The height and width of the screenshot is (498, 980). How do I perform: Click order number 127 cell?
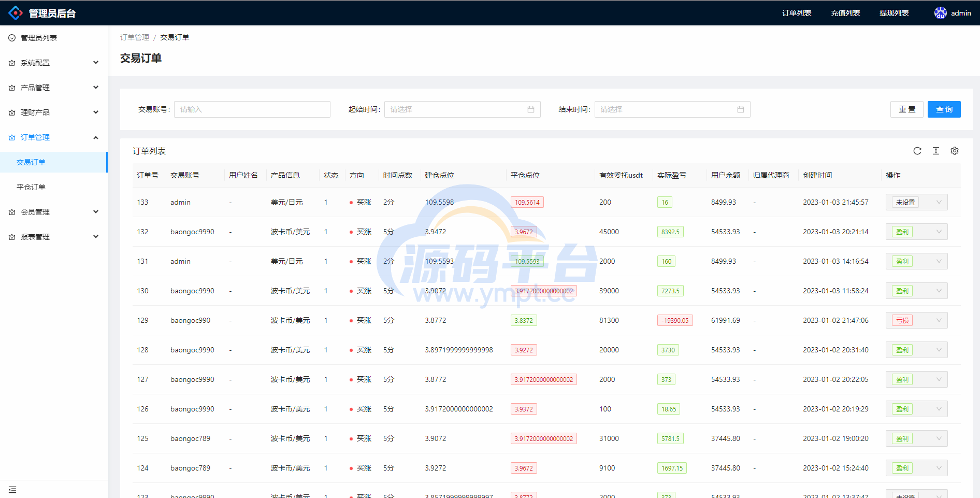pyautogui.click(x=142, y=379)
